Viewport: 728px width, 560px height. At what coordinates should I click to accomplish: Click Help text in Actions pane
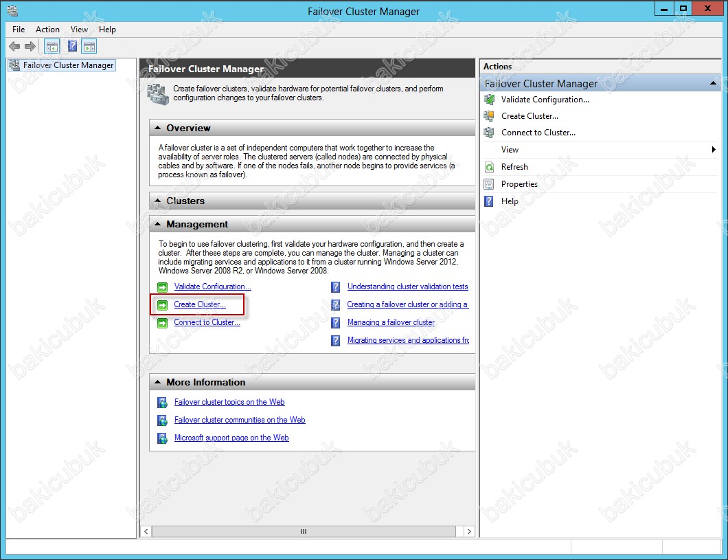pos(510,201)
